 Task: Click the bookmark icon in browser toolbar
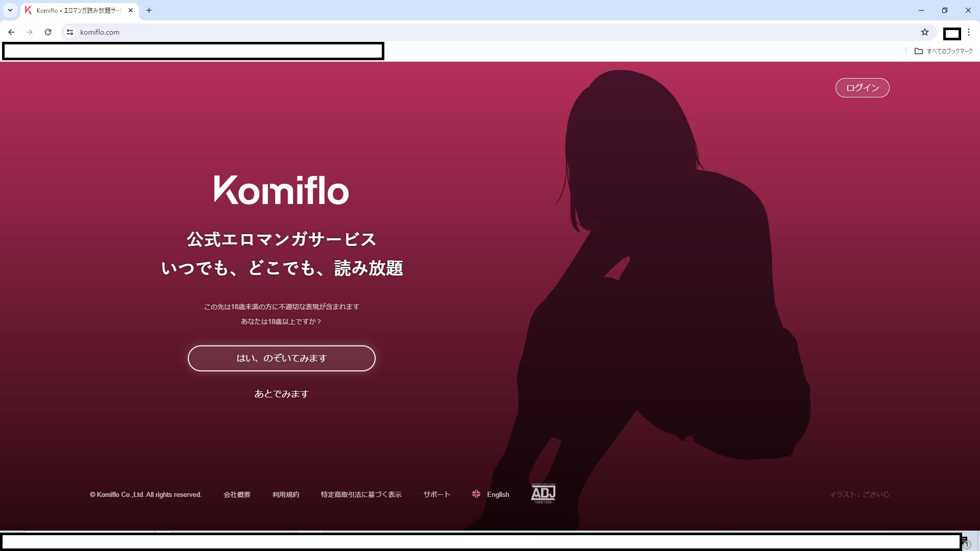925,32
